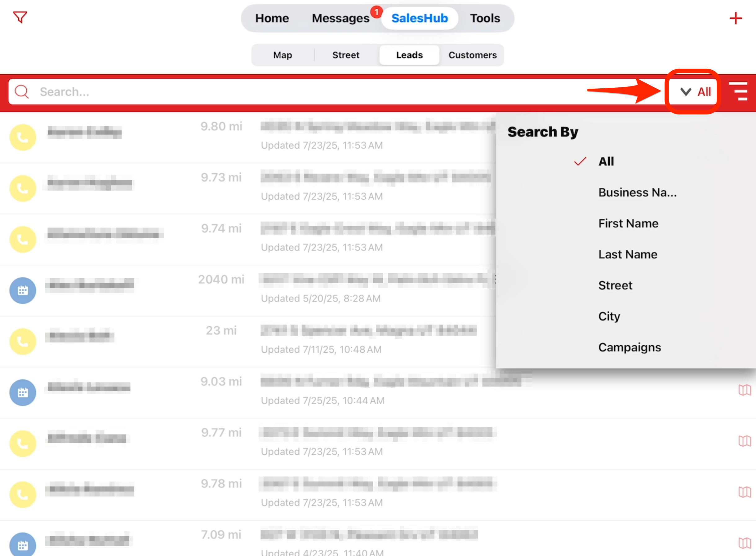This screenshot has width=756, height=556.
Task: Tap blue calendar icon beside 2040 mi lead
Action: tap(23, 290)
